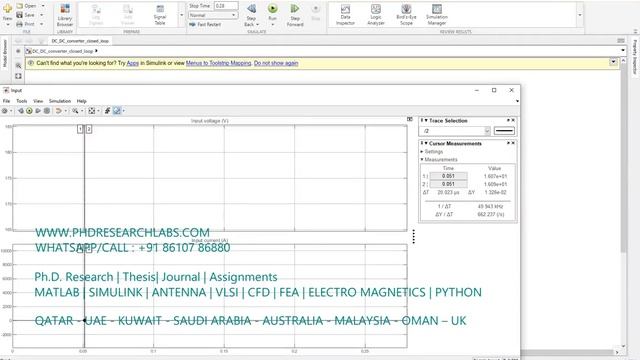
Task: Click the scope green run icon
Action: click(x=29, y=111)
